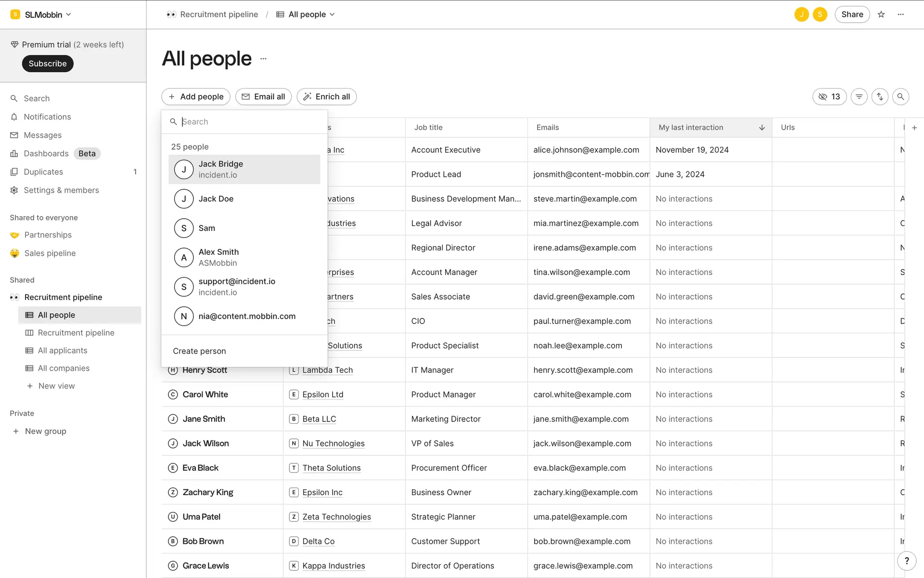924x578 pixels.
Task: Open the All people view dropdown
Action: (306, 14)
